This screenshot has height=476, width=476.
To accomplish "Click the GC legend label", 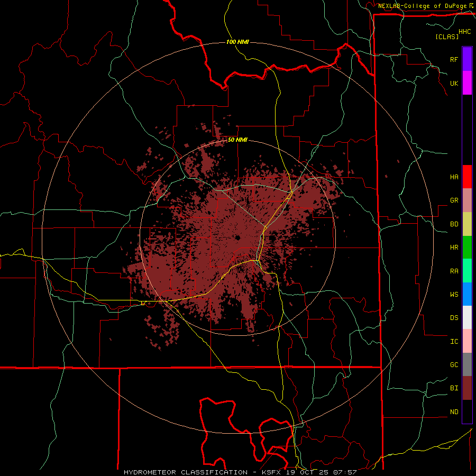I will coord(454,364).
